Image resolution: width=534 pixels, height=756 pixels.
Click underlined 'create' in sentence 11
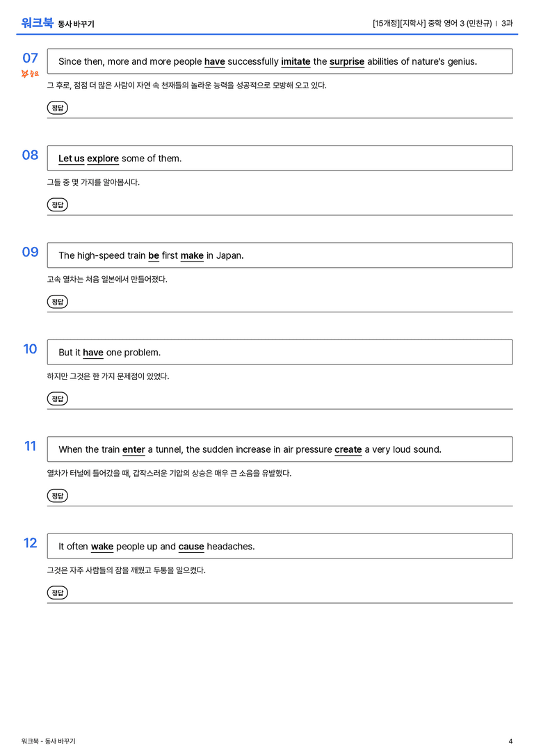point(348,449)
